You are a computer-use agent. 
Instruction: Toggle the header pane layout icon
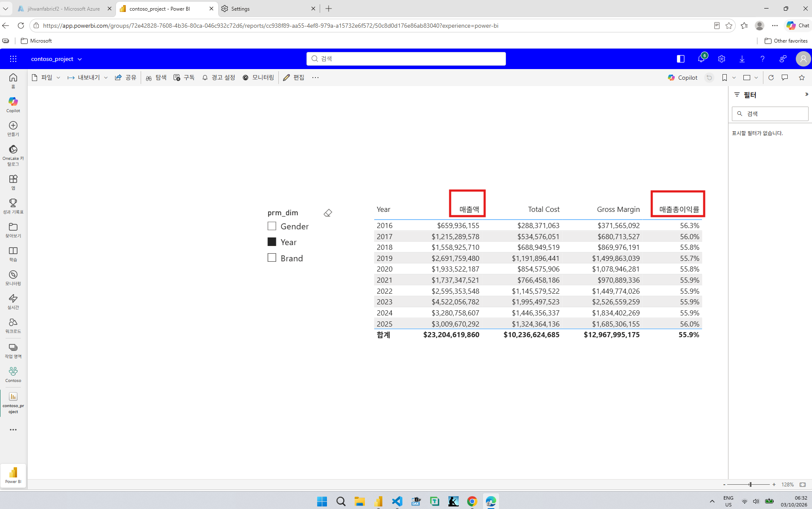[x=681, y=59]
